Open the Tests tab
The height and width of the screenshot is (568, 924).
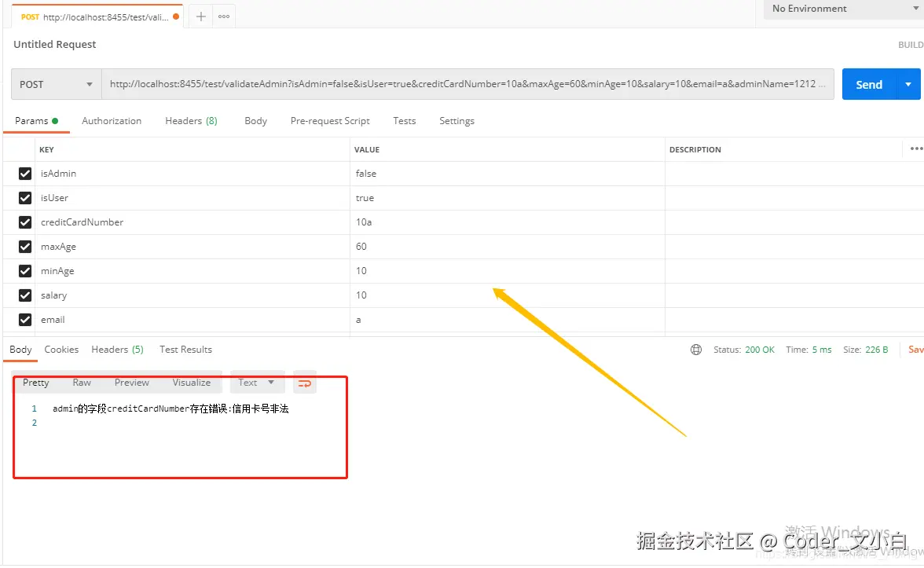click(x=404, y=121)
